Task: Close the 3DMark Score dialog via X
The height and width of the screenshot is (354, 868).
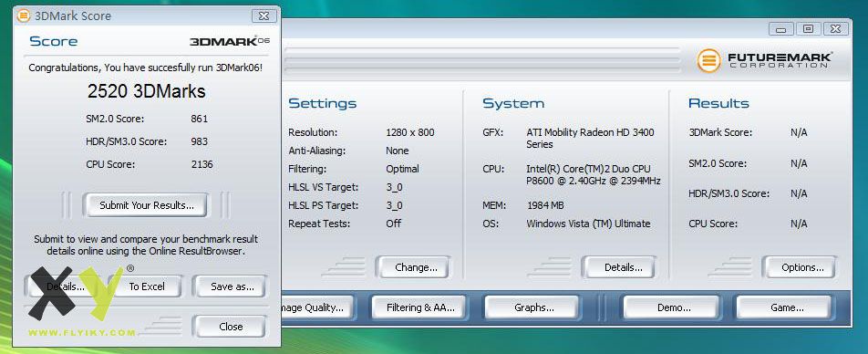Action: (x=264, y=16)
